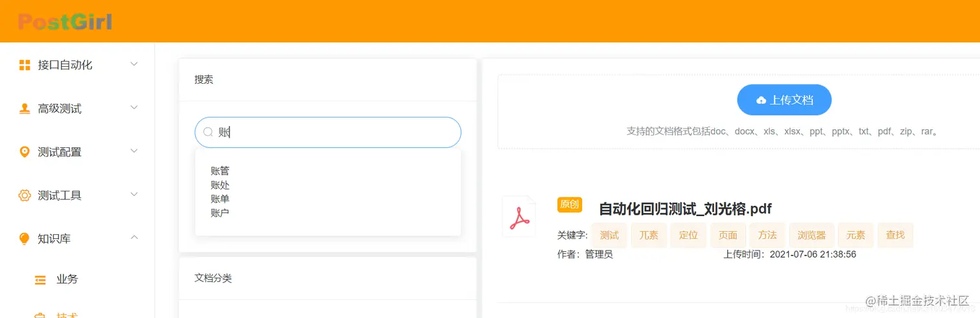Click the 文档分类 panel header

point(328,278)
